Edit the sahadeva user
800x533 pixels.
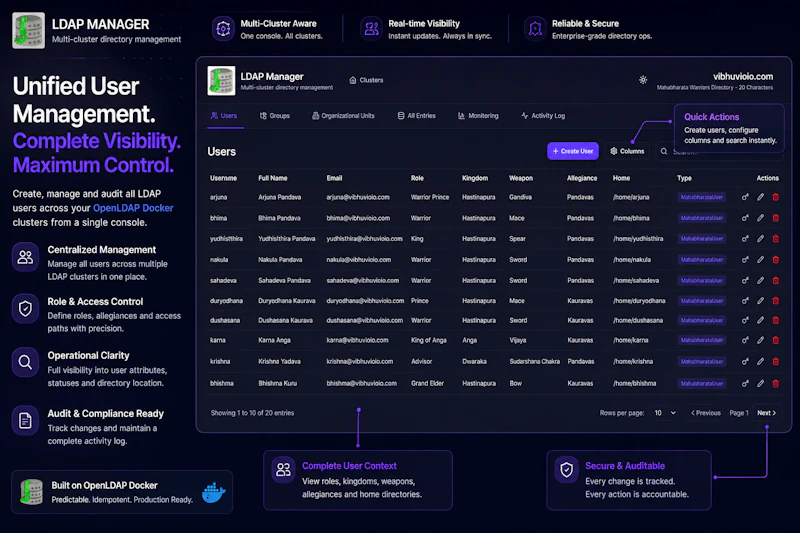(760, 281)
